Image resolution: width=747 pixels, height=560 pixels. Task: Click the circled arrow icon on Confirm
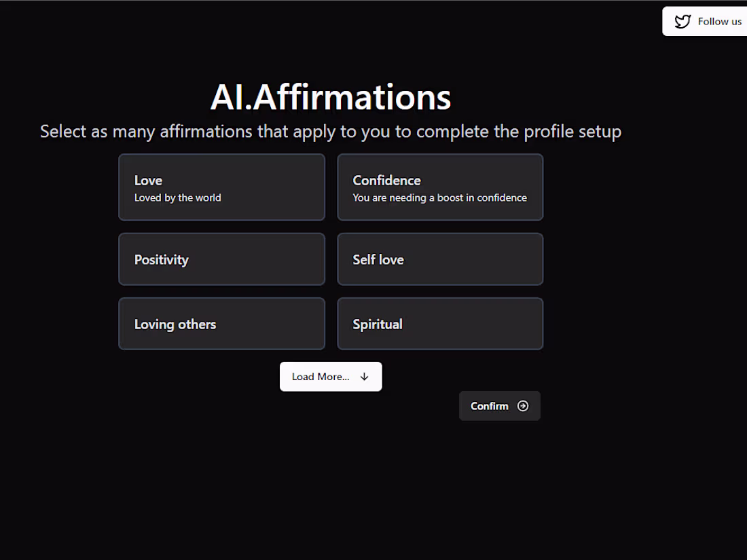(x=523, y=405)
